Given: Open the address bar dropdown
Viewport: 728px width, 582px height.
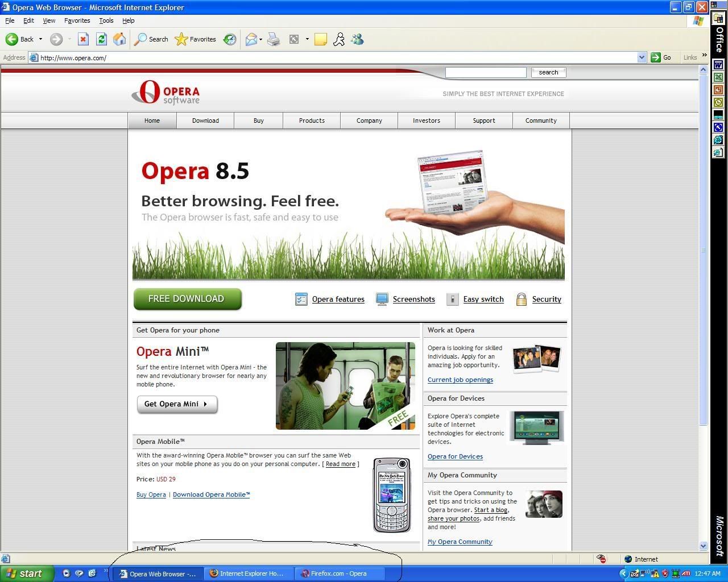Looking at the screenshot, I should point(642,57).
